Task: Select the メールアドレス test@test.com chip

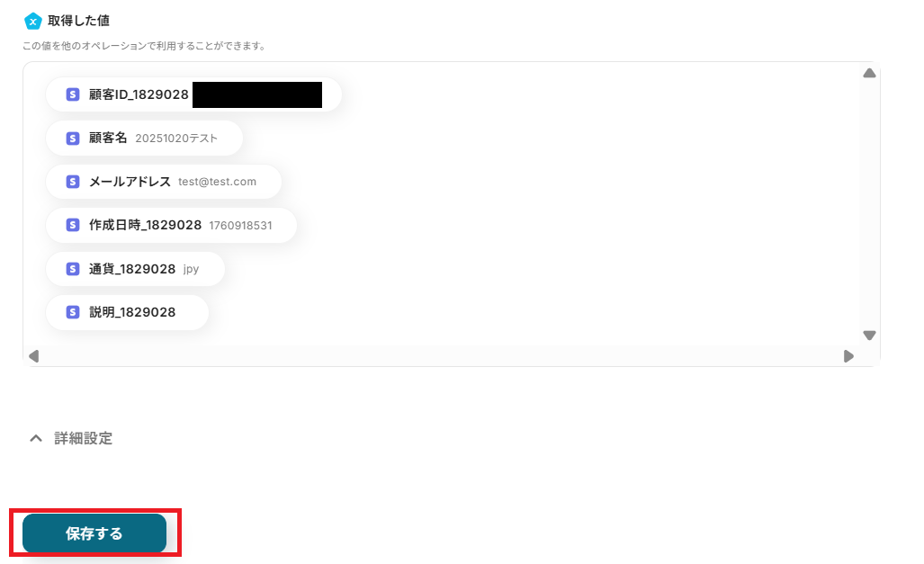Action: coord(164,182)
